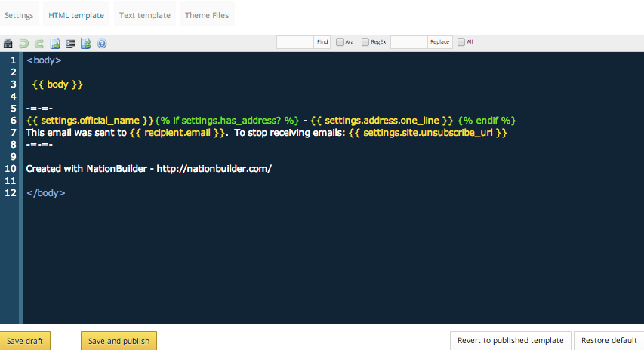Click line number 7 in the gutter
The height and width of the screenshot is (350, 644).
[13, 133]
